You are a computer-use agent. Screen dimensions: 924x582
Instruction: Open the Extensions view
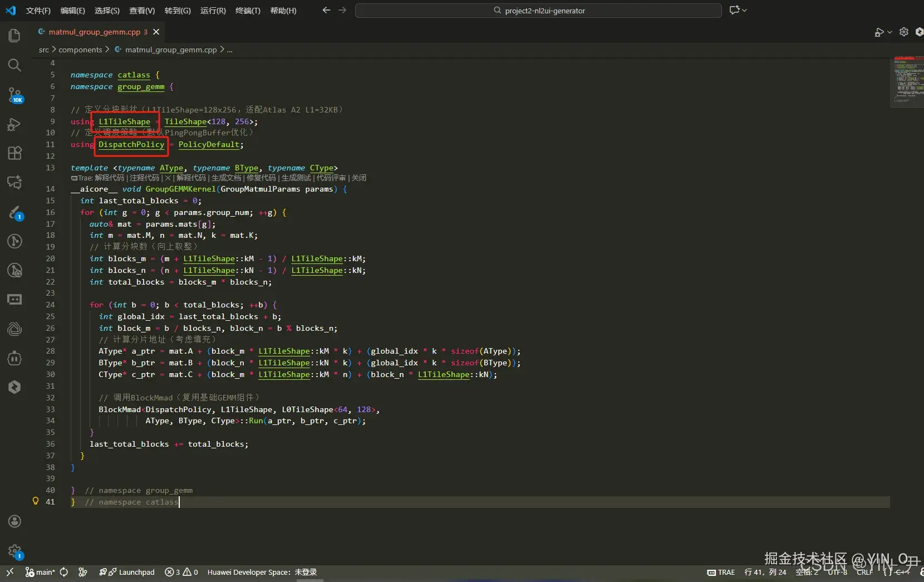(14, 153)
